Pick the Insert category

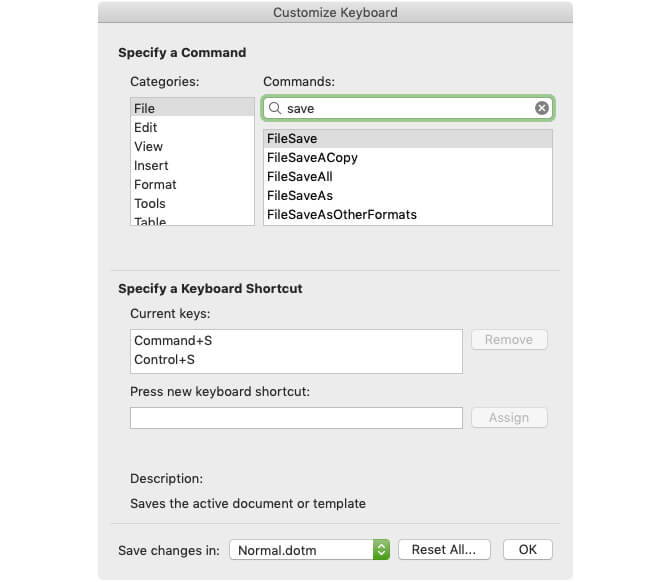[151, 165]
